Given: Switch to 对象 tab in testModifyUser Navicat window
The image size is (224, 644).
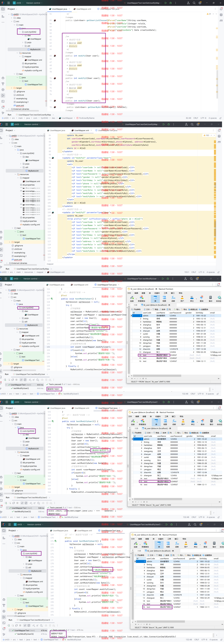Looking at the screenshot, I should coord(135,305).
